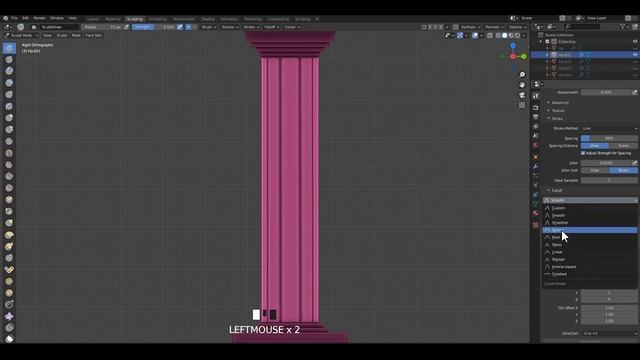Click the Jitter value field
The image size is (640, 360).
[x=606, y=163]
